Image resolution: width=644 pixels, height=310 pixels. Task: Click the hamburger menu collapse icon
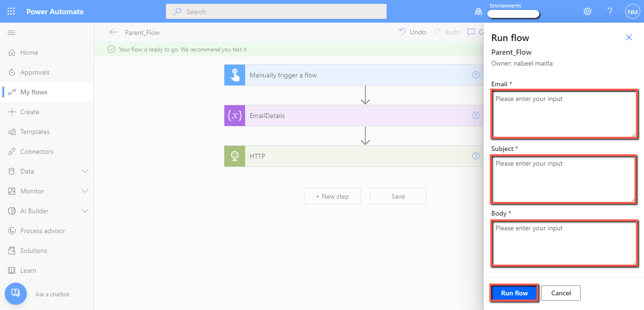pyautogui.click(x=12, y=33)
